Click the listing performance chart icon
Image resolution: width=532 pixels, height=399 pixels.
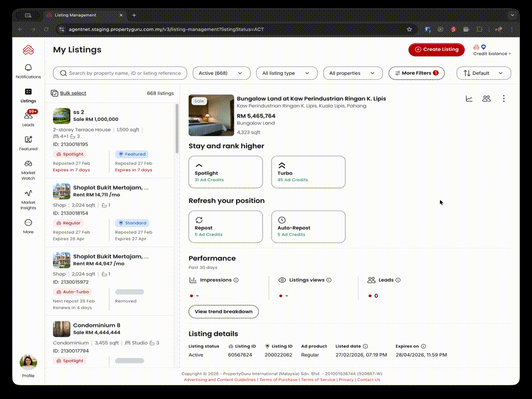469,99
